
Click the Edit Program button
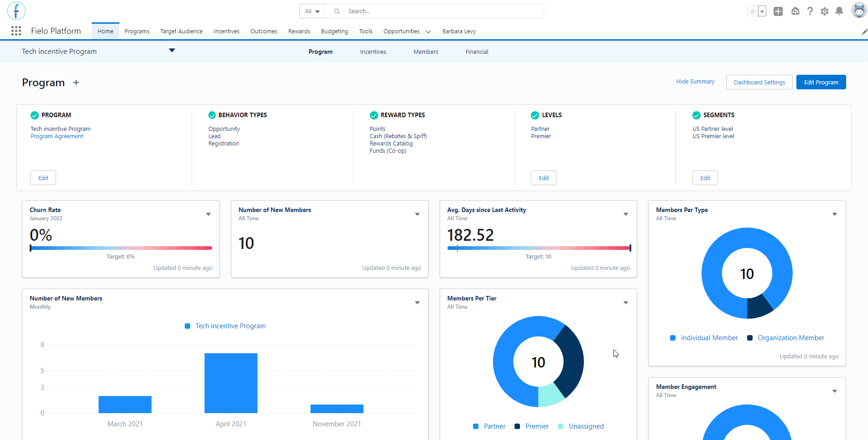821,82
